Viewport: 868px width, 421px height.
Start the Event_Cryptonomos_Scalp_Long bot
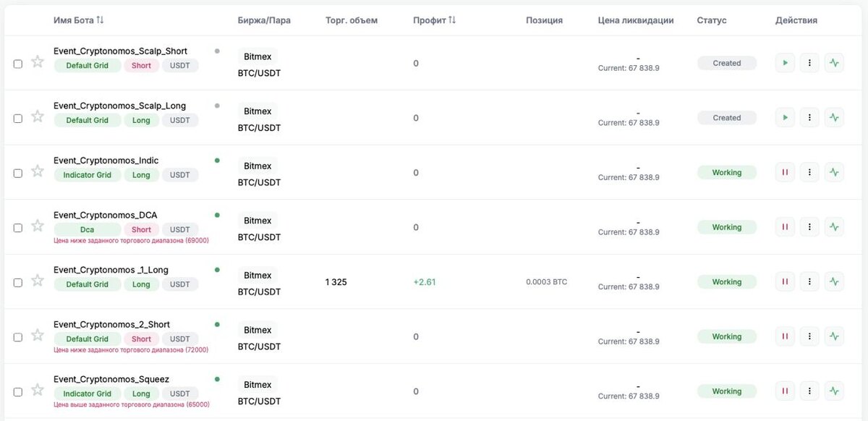(x=785, y=118)
